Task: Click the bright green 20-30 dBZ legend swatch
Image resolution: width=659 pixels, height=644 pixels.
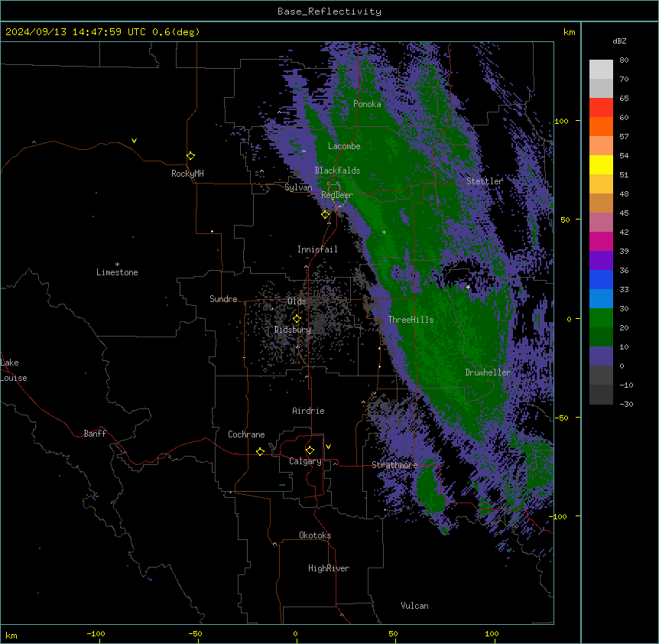Action: tap(601, 318)
